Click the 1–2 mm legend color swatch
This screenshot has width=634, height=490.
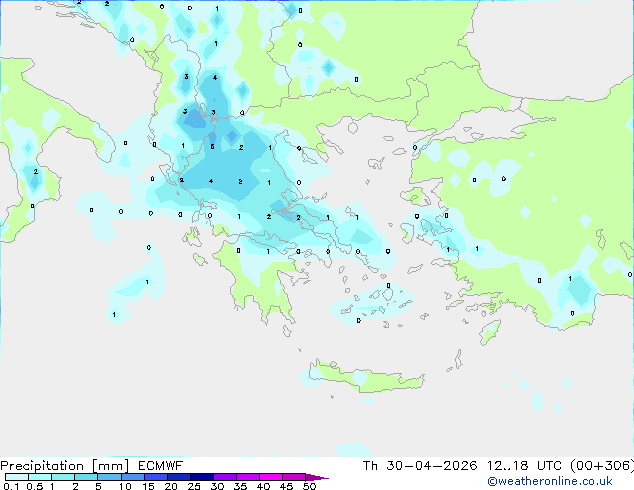pyautogui.click(x=63, y=477)
